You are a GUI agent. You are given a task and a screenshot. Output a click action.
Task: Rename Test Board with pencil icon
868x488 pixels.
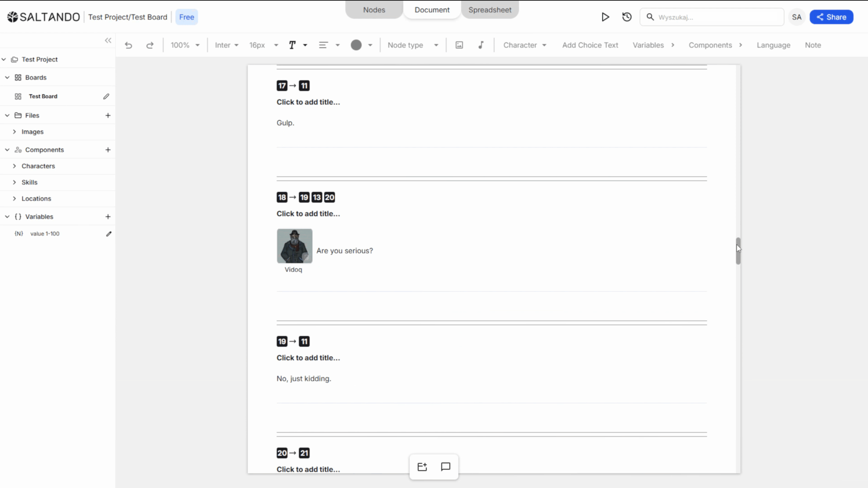pyautogui.click(x=106, y=96)
